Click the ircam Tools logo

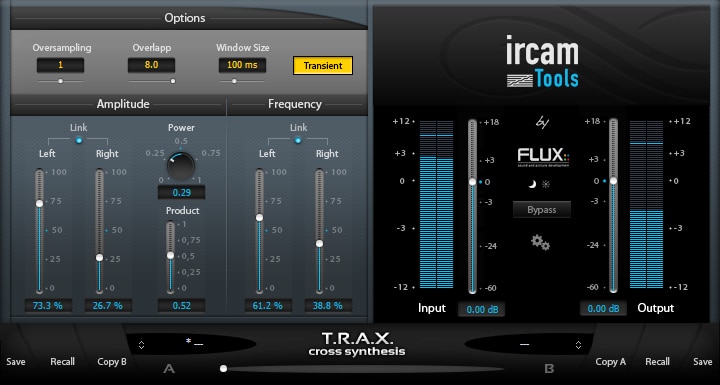click(542, 62)
